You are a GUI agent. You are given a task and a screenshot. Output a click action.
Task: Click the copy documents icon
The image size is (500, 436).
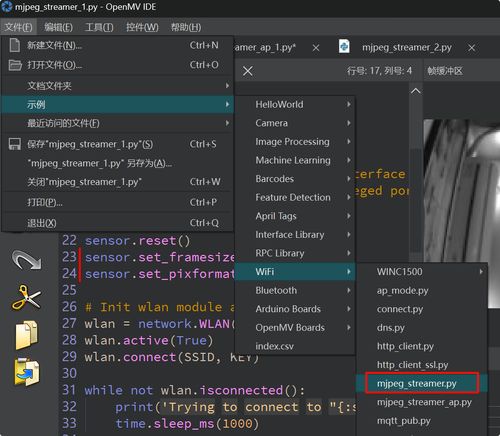click(x=27, y=335)
